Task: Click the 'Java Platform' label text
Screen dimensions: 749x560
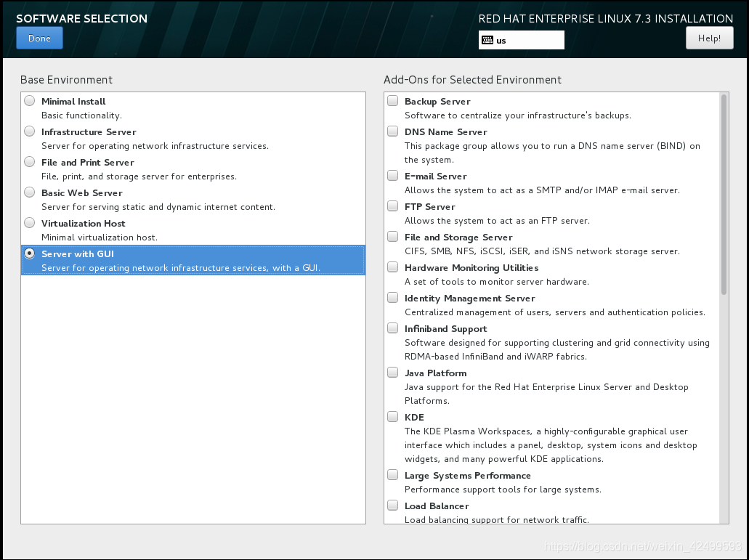Action: pos(436,373)
